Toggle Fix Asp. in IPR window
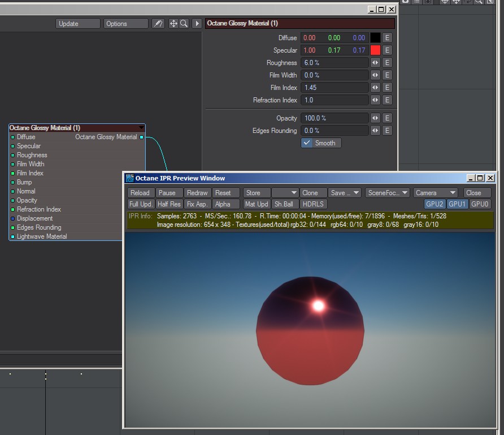The height and width of the screenshot is (435, 504). (x=197, y=204)
